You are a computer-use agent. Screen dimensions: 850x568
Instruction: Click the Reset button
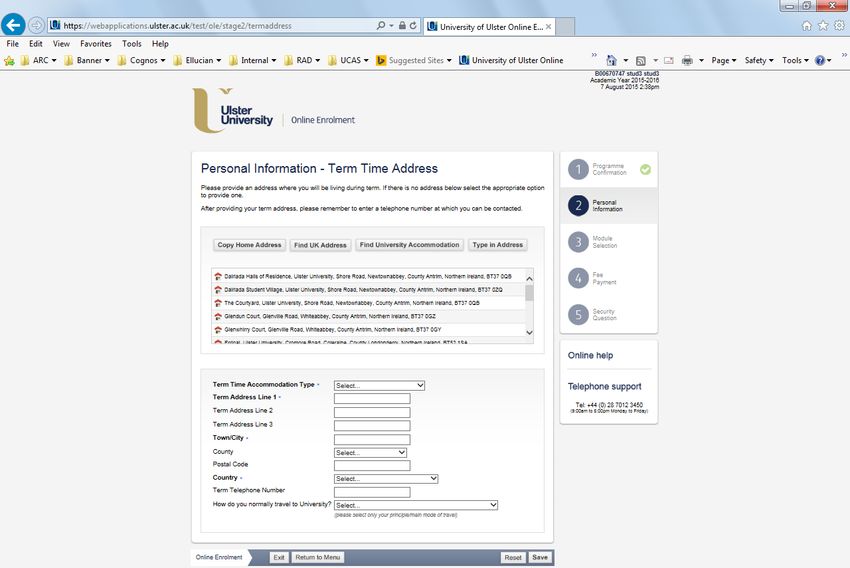pos(513,557)
